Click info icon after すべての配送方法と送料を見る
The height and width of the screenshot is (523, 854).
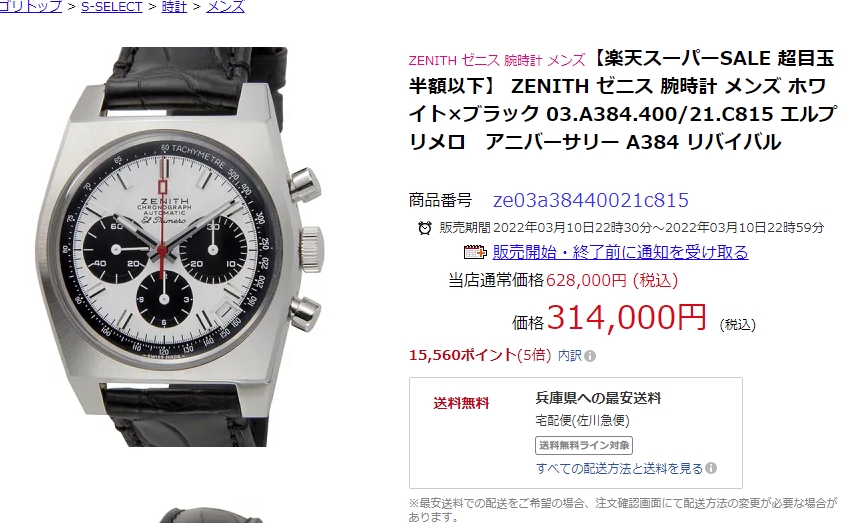click(x=711, y=468)
